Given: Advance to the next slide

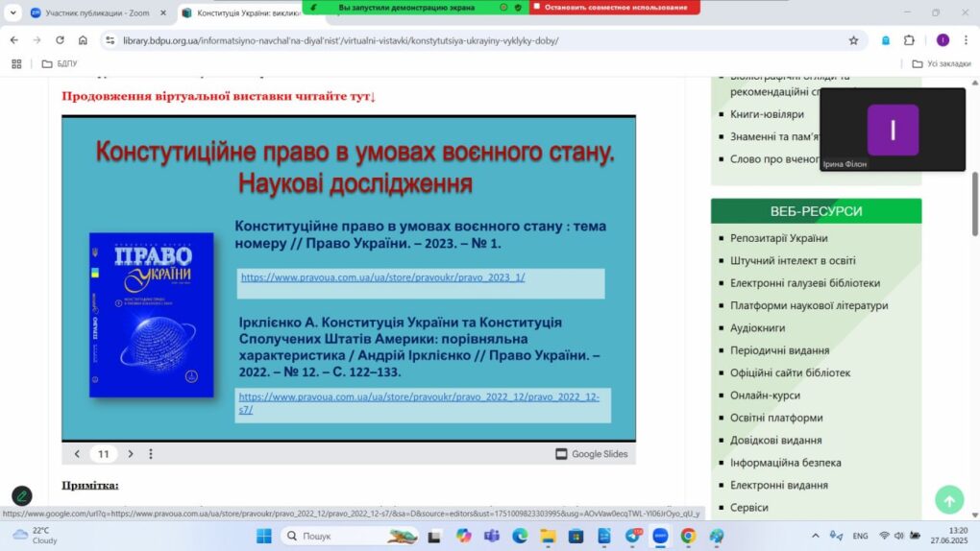Looking at the screenshot, I should [x=131, y=454].
